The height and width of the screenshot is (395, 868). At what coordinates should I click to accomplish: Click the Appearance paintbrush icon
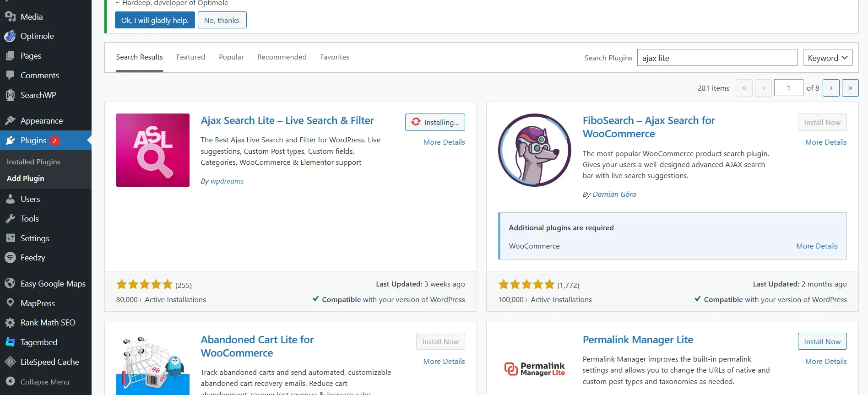pos(10,120)
